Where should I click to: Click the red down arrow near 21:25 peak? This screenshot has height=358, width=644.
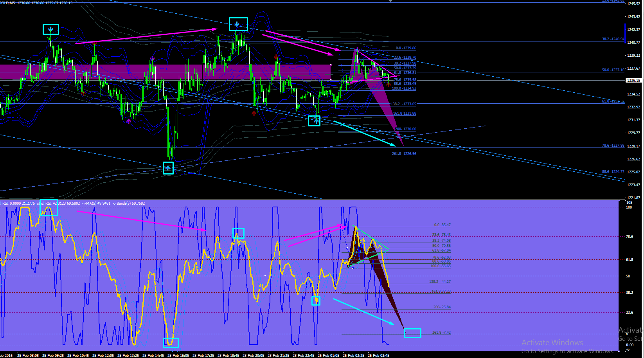point(276,58)
